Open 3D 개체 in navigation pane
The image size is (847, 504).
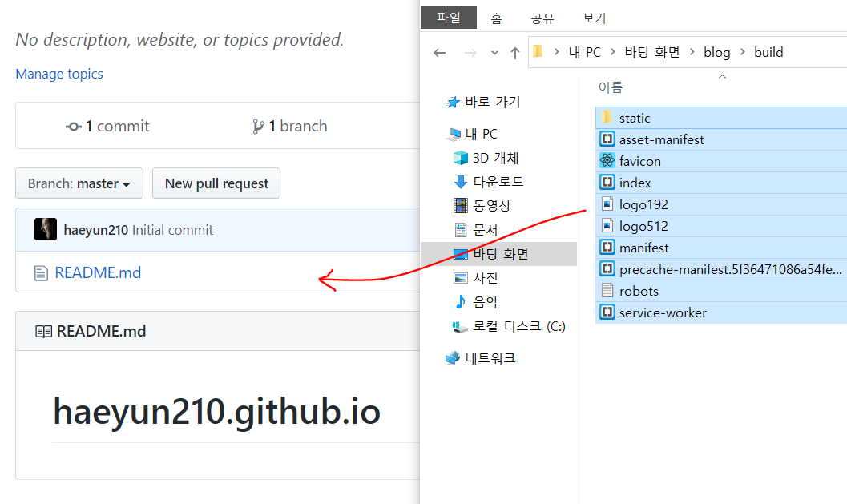pyautogui.click(x=495, y=158)
